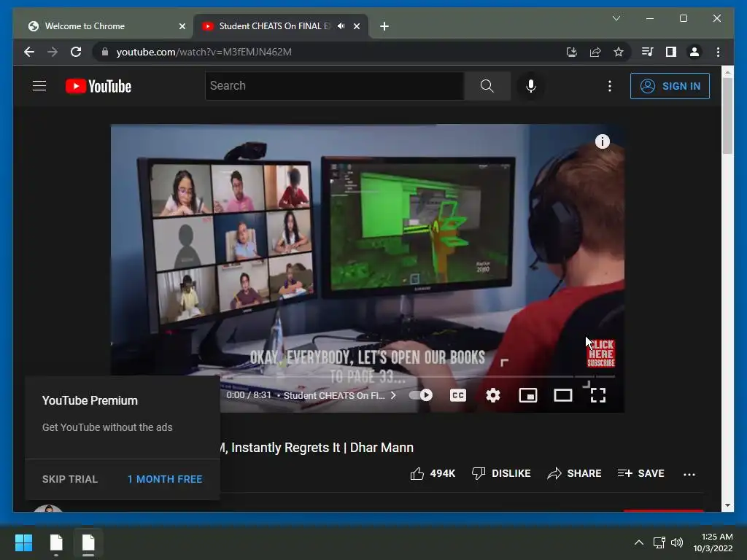
Task: Show hidden system tray icons
Action: 639,542
